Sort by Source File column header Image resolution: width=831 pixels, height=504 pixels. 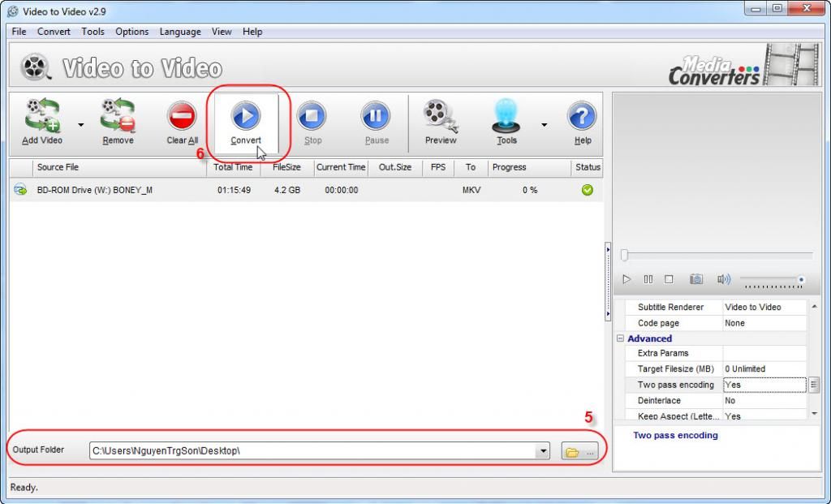pyautogui.click(x=119, y=167)
